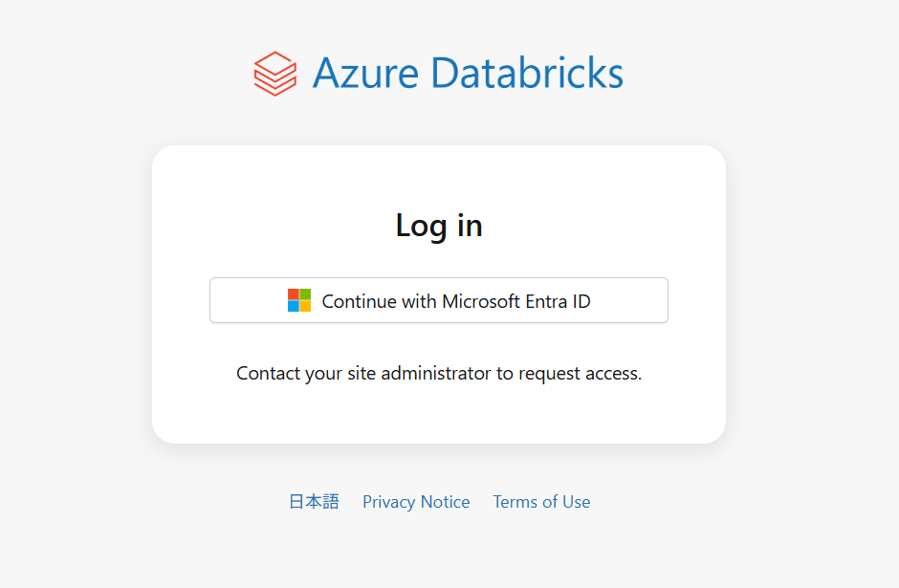Click the words request access
Screen dimensions: 899x588
click(579, 373)
